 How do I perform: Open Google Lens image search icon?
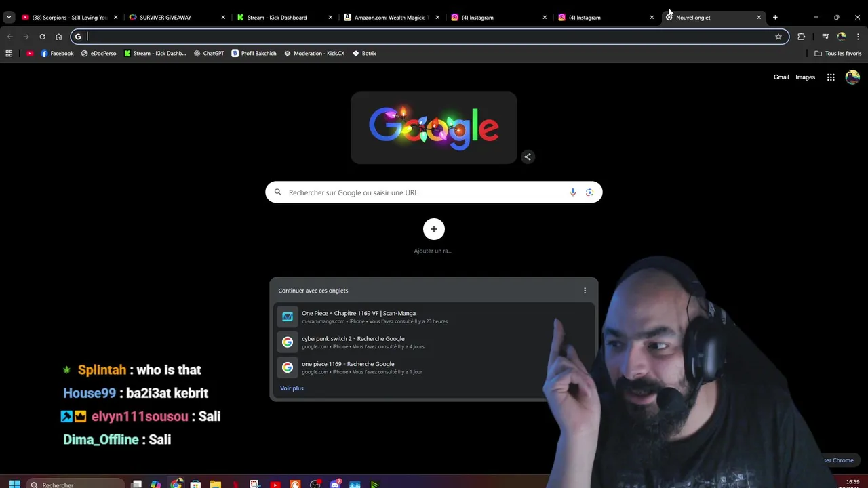(589, 192)
